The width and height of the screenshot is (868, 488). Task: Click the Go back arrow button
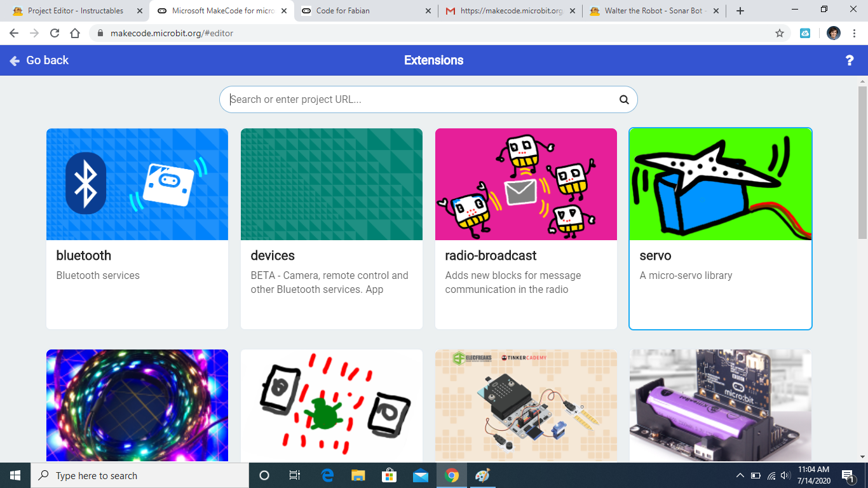pyautogui.click(x=39, y=60)
